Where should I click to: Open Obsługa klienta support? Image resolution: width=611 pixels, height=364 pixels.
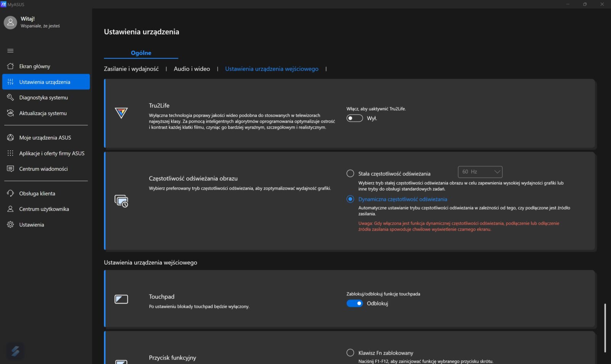[x=37, y=193]
